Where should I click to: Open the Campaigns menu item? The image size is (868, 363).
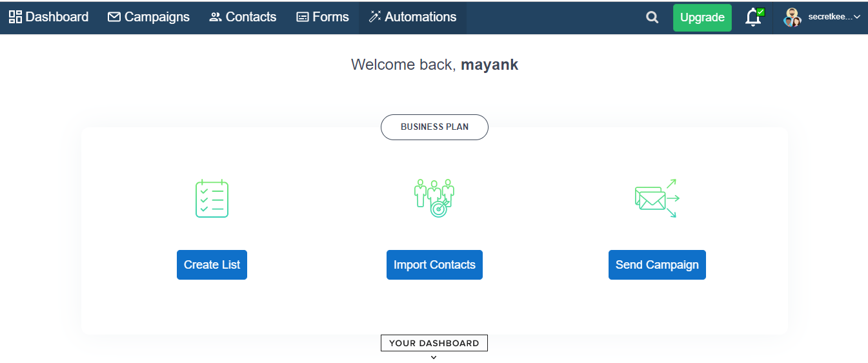[149, 17]
